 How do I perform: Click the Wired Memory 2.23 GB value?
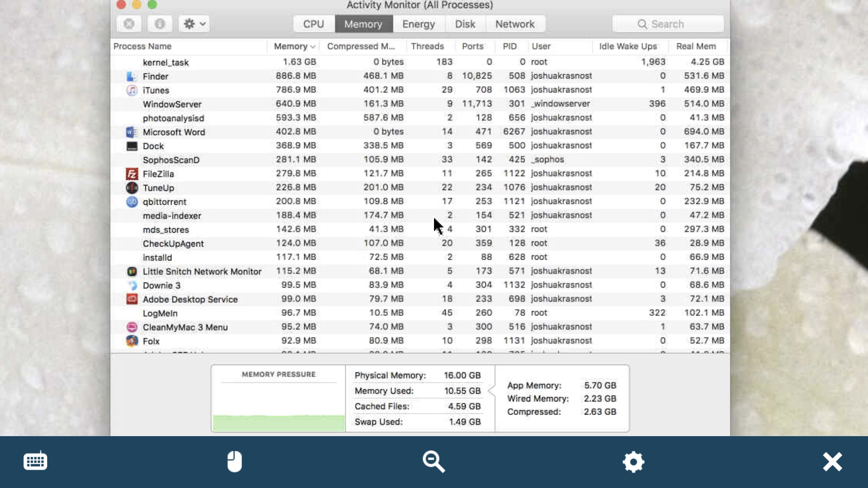pos(600,398)
